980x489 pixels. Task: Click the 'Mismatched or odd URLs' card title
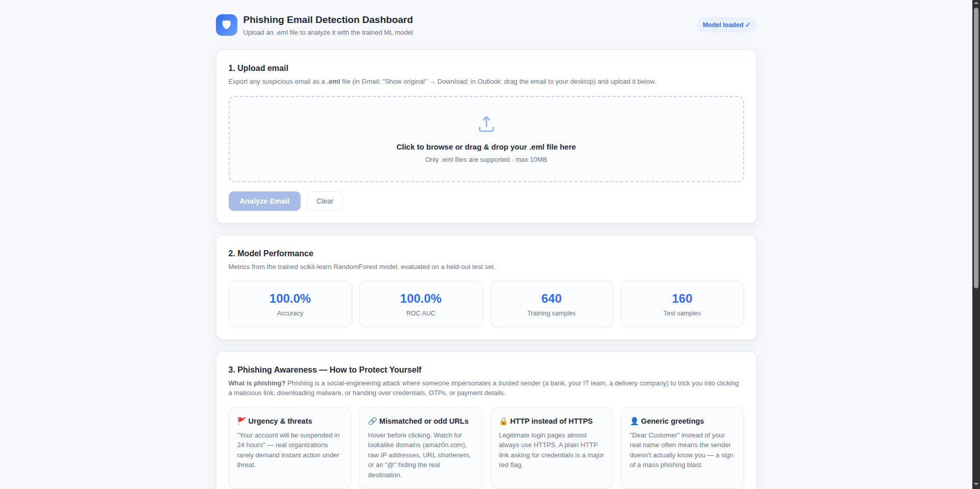424,421
